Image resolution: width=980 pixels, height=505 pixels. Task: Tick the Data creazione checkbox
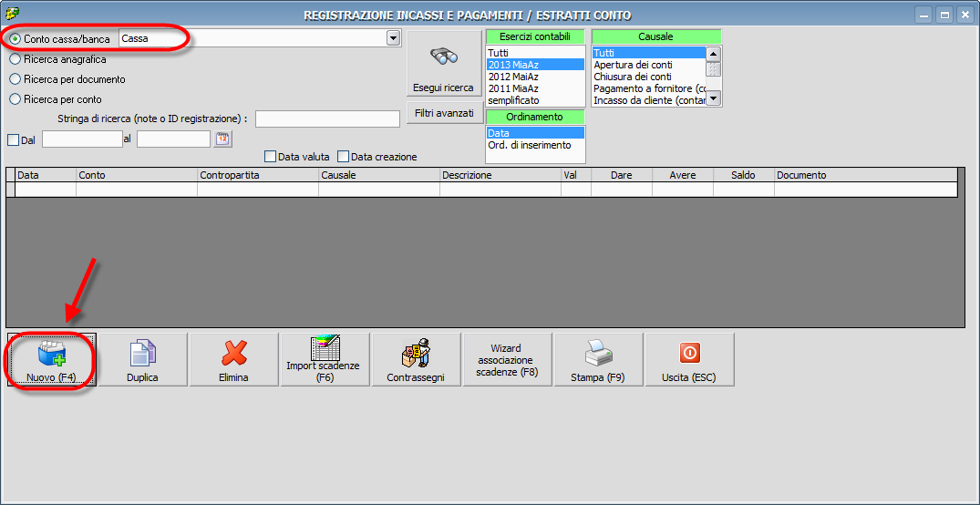click(344, 156)
